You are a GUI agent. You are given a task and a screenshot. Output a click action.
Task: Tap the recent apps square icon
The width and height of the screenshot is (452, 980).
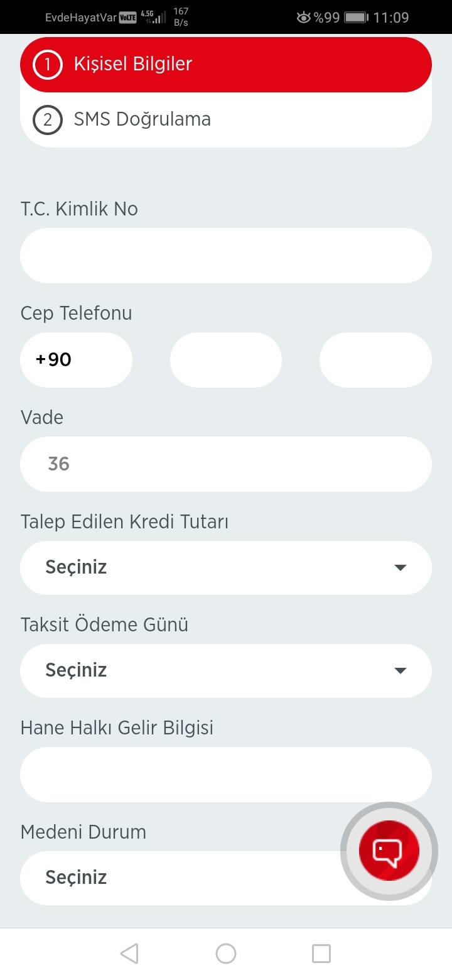click(x=321, y=954)
